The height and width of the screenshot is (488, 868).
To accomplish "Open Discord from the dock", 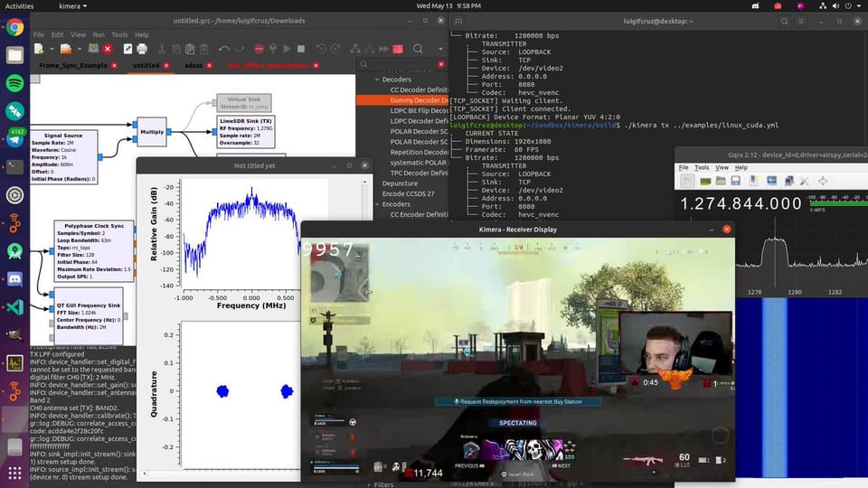I will [x=15, y=279].
